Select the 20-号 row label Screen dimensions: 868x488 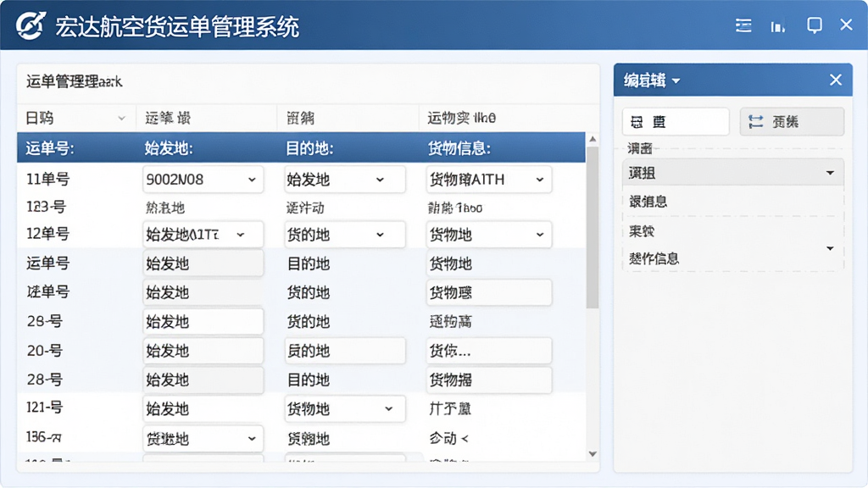point(45,351)
